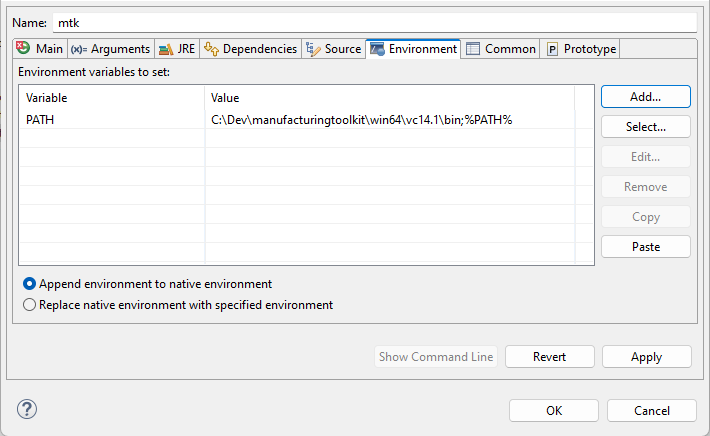Open help via question mark icon
710x436 pixels.
(x=27, y=409)
